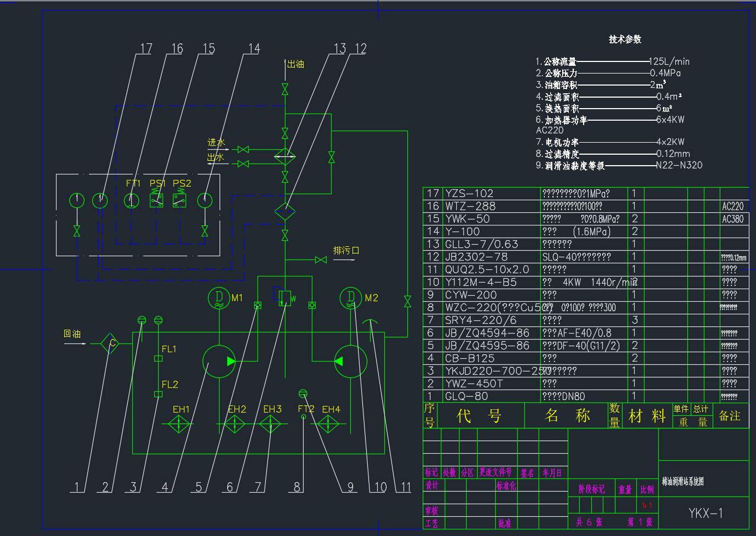The image size is (756, 536).
Task: Select the left pump circle symbol
Action: click(x=219, y=362)
